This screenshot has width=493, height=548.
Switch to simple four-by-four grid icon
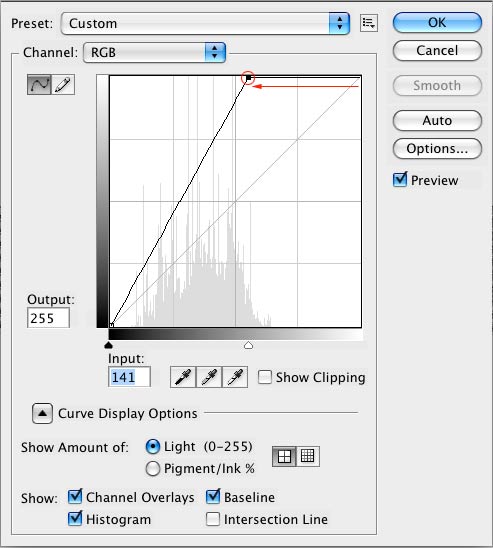point(284,456)
